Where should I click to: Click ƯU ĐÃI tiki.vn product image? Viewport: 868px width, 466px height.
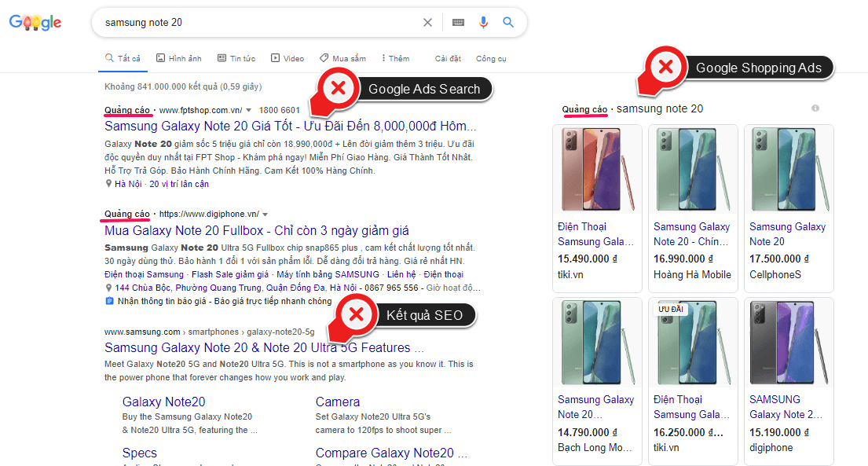693,342
